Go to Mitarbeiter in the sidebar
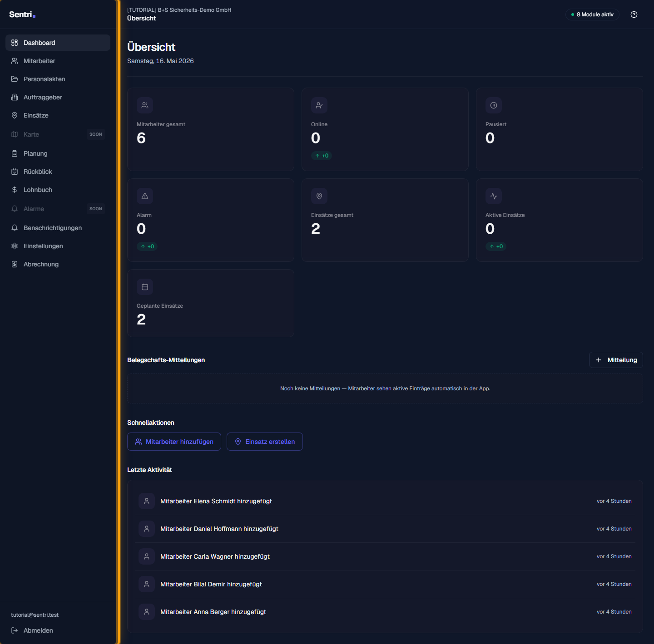654x644 pixels. click(58, 61)
